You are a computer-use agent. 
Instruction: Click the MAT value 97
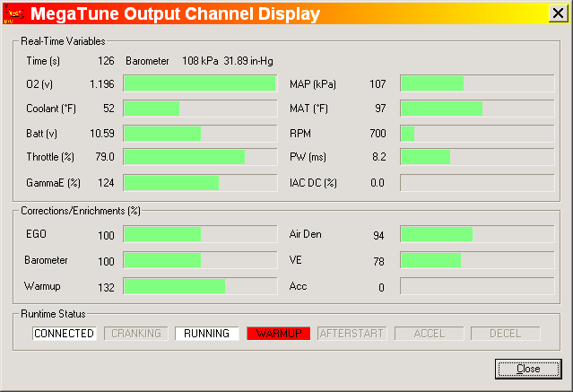click(380, 109)
